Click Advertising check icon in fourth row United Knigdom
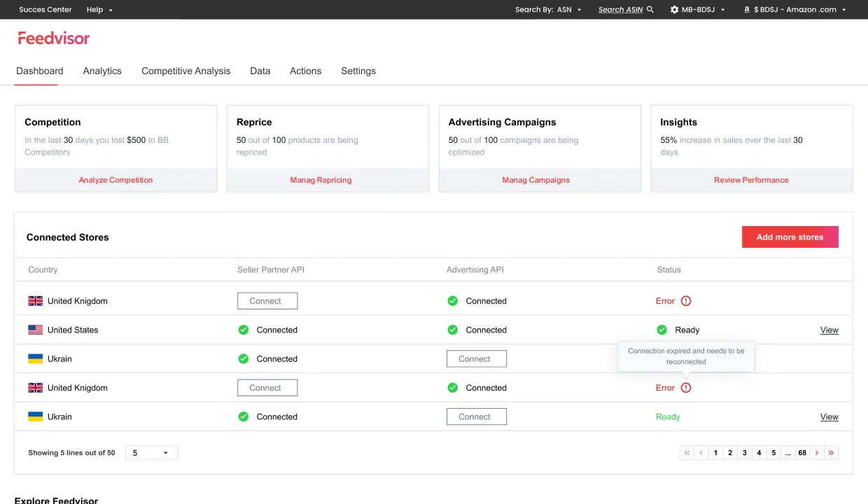The height and width of the screenshot is (504, 868). [x=453, y=388]
